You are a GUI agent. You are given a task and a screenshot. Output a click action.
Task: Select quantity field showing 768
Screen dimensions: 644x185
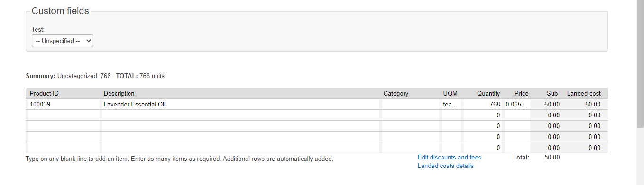click(482, 105)
